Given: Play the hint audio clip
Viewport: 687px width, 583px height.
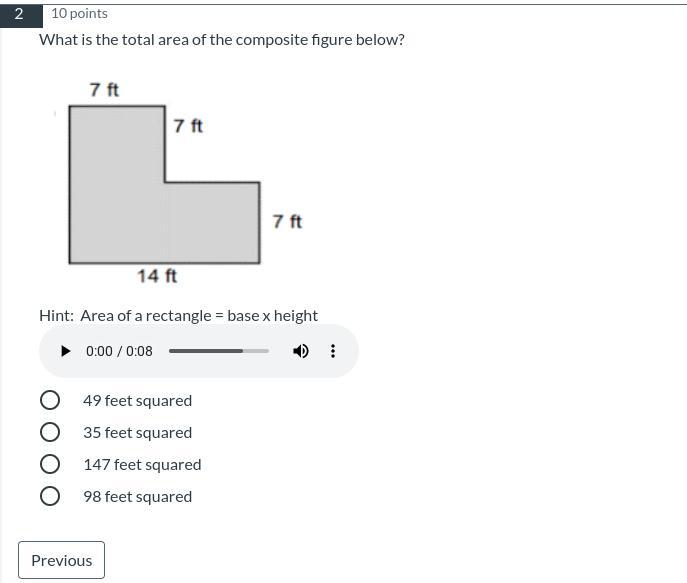Looking at the screenshot, I should 66,351.
